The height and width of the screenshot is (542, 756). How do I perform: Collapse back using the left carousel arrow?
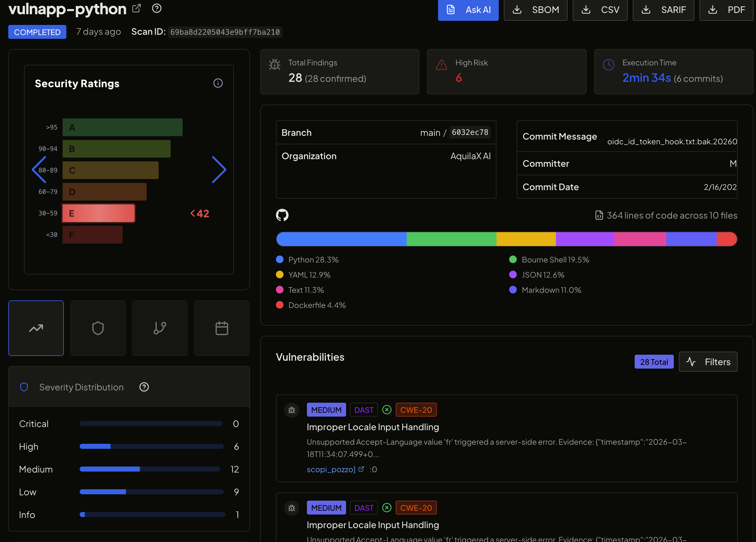pos(40,170)
